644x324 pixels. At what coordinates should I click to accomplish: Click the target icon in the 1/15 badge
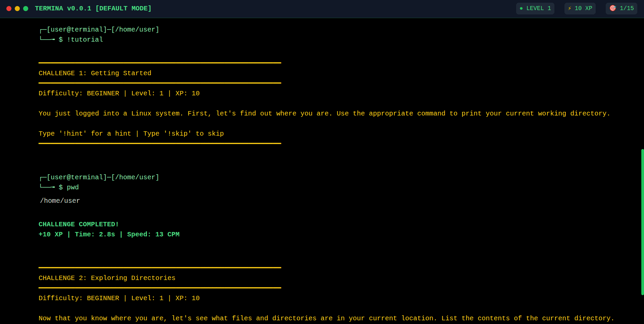tap(612, 8)
